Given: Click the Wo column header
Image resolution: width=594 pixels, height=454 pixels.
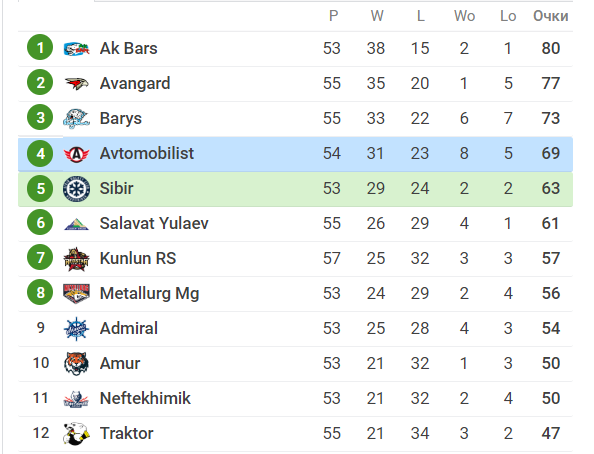Looking at the screenshot, I should pyautogui.click(x=464, y=16).
